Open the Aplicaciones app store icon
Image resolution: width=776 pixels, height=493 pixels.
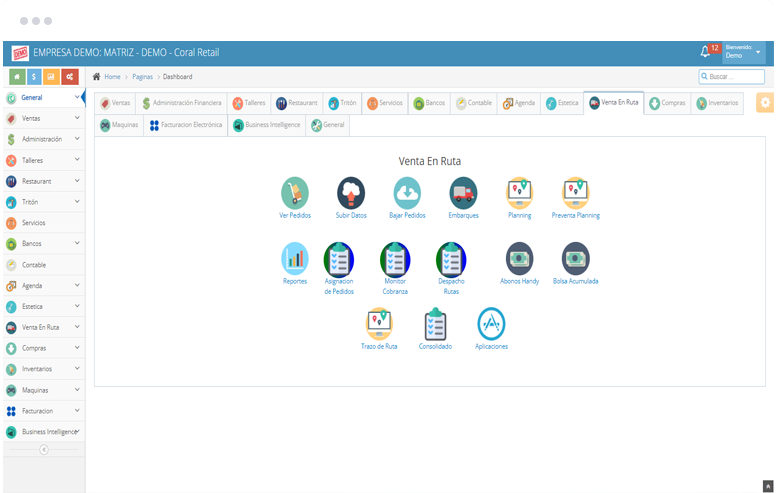491,324
